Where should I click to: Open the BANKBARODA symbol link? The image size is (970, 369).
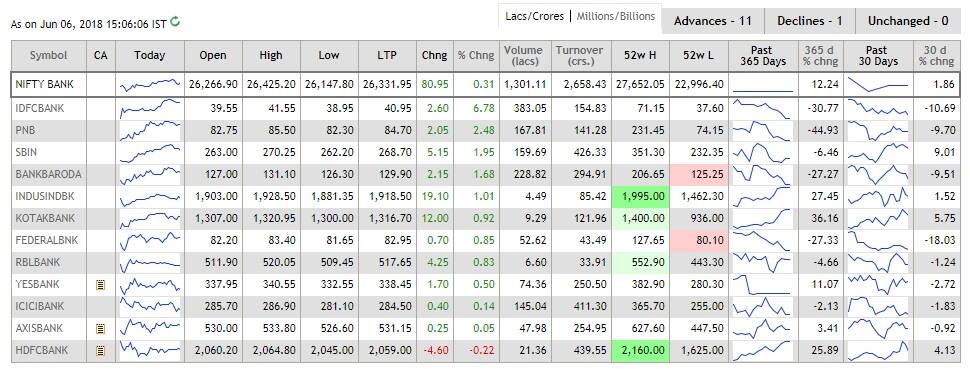(48, 175)
